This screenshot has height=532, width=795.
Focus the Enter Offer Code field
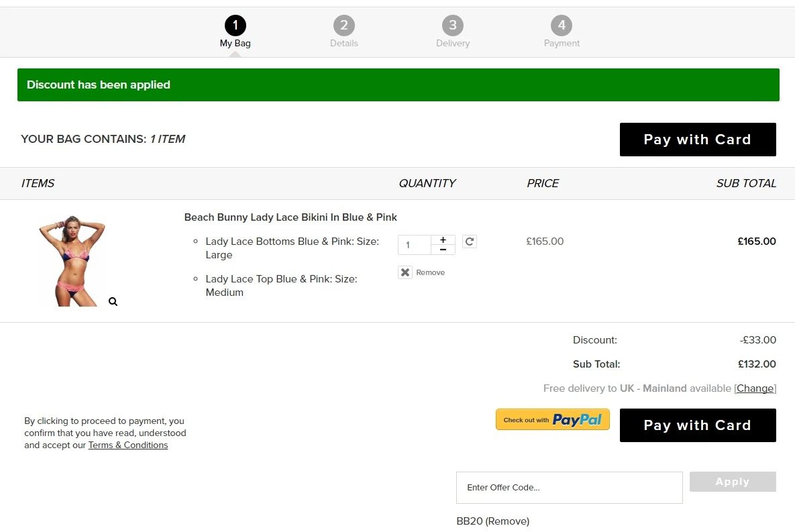click(x=570, y=487)
